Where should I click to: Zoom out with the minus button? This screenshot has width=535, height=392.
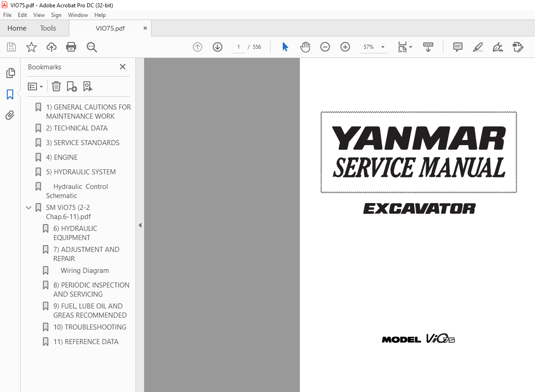tap(325, 47)
